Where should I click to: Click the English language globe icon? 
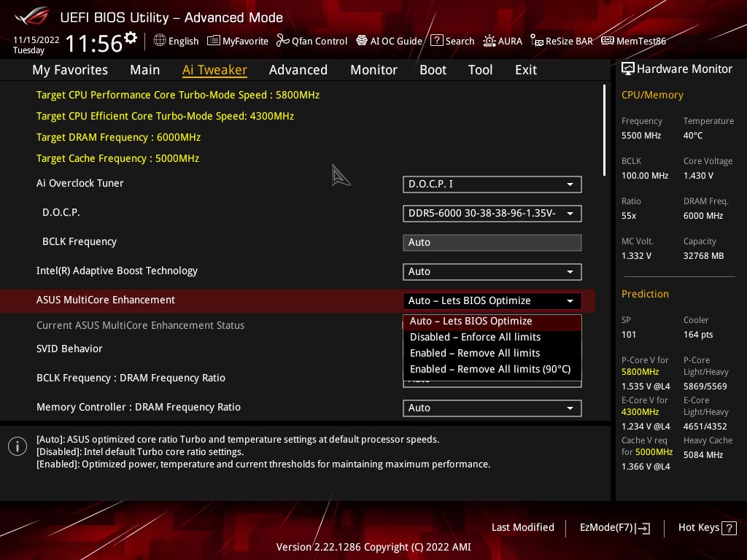click(x=160, y=41)
